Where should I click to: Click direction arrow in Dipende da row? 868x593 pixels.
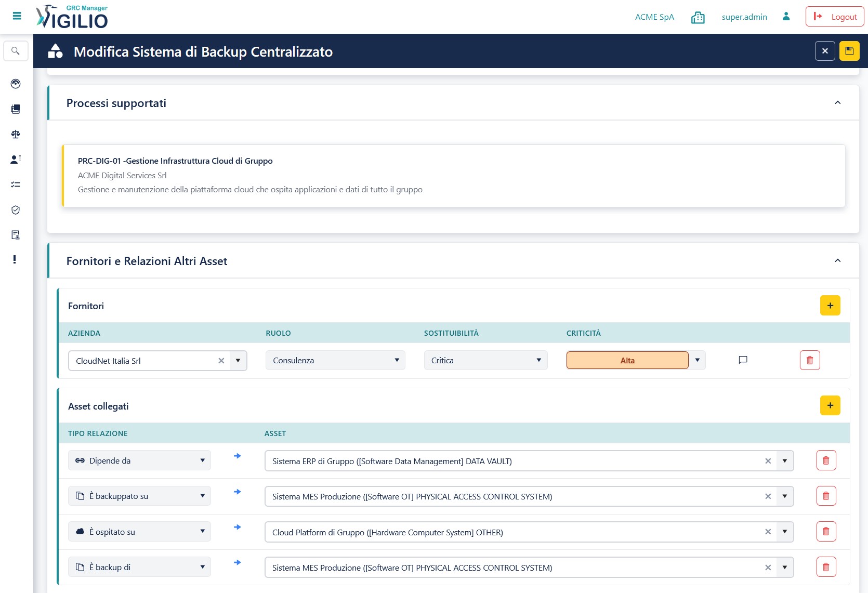[237, 456]
